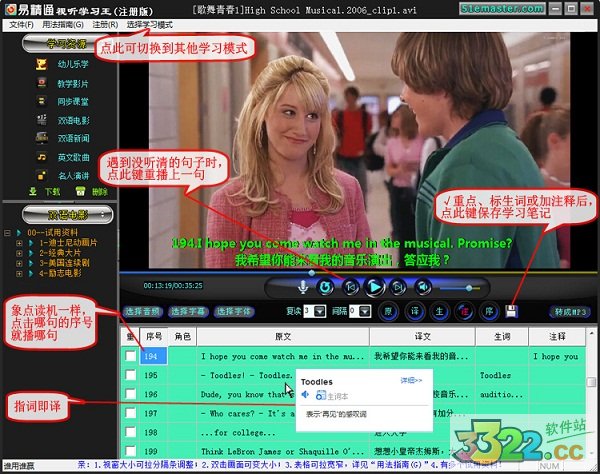Play Toodles pronunciation speaker icon
Image resolution: width=600 pixels, height=474 pixels.
click(305, 394)
